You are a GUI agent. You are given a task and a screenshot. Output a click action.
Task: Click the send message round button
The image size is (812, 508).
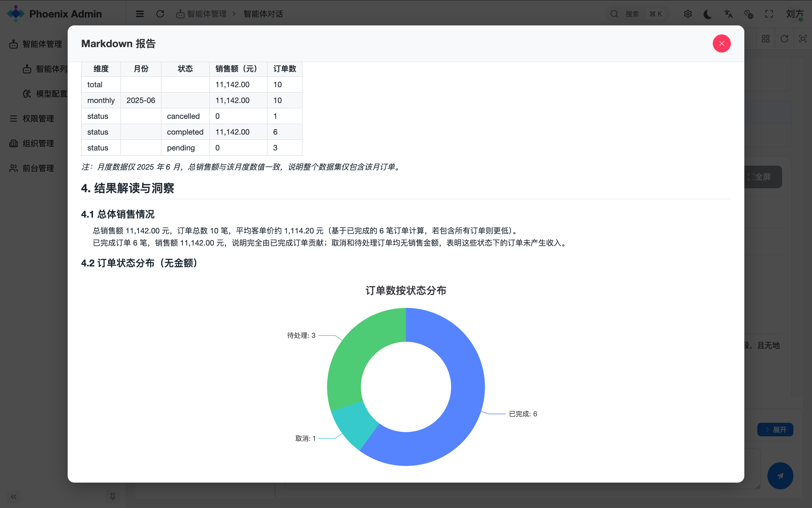(x=780, y=476)
